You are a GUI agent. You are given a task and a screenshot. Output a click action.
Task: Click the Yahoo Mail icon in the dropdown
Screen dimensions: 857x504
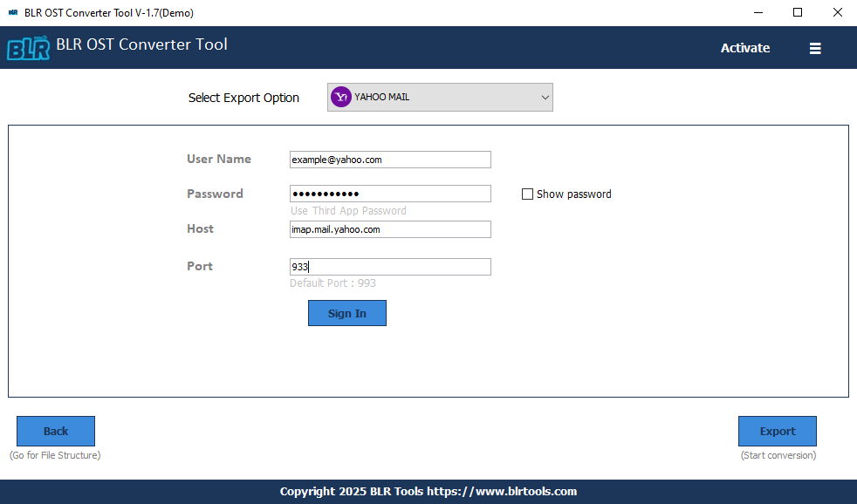point(340,97)
